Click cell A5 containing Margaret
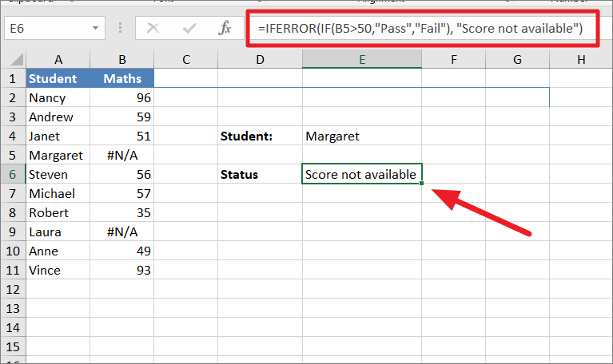This screenshot has height=364, width=613. click(58, 155)
